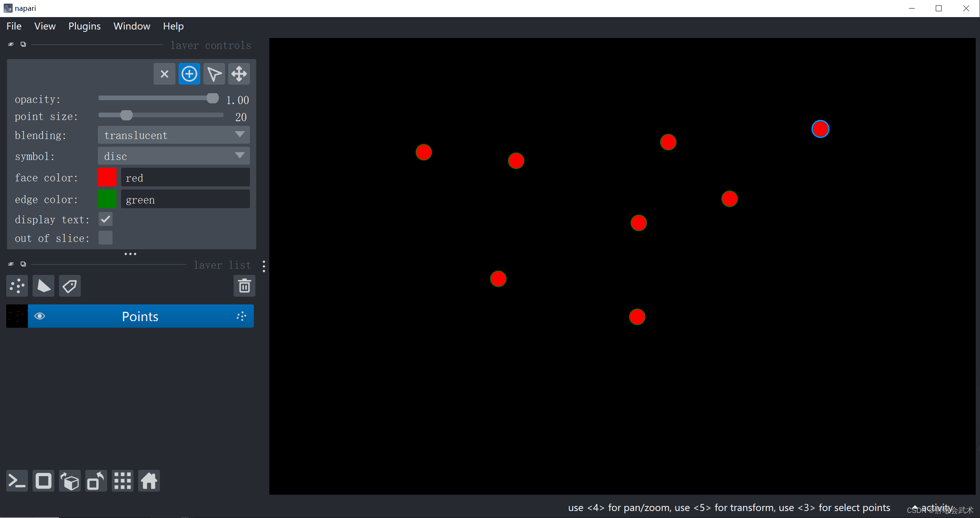Click the point size value 20
The width and height of the screenshot is (980, 518).
pyautogui.click(x=241, y=117)
